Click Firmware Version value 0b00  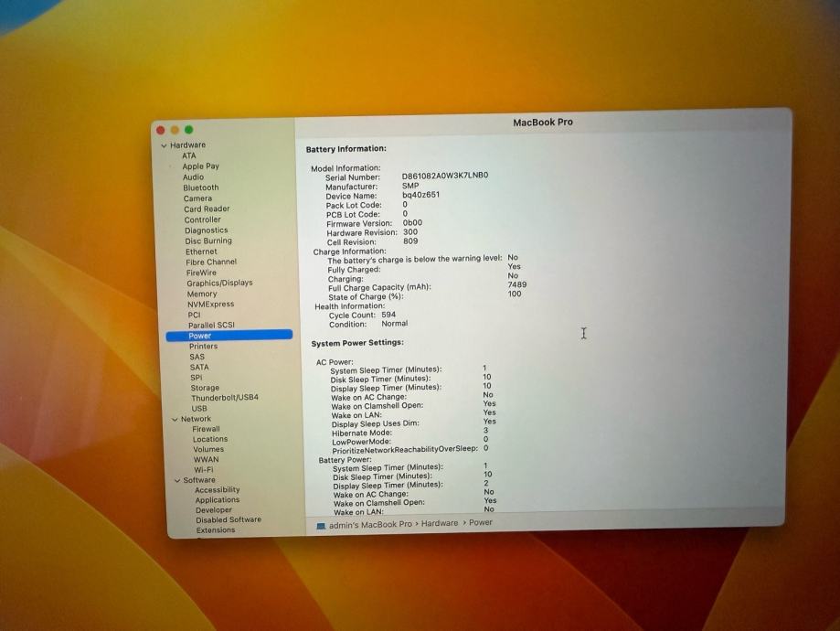(412, 222)
